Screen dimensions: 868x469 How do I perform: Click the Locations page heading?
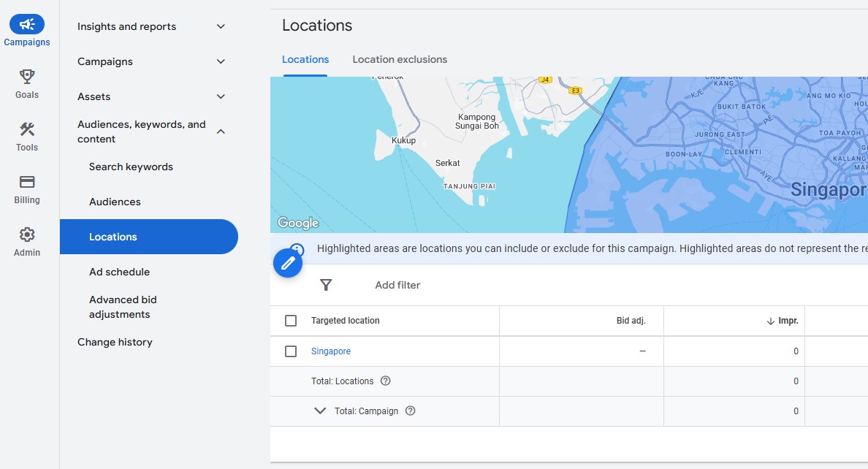pos(317,26)
